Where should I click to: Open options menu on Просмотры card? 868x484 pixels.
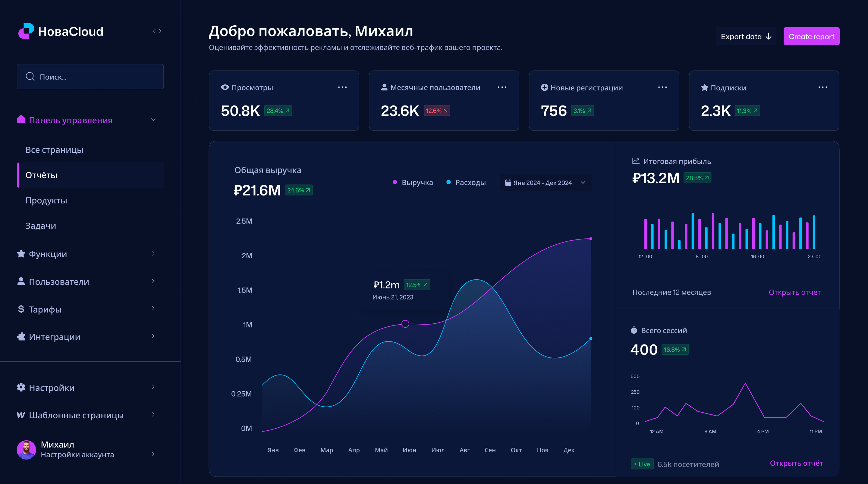(342, 87)
